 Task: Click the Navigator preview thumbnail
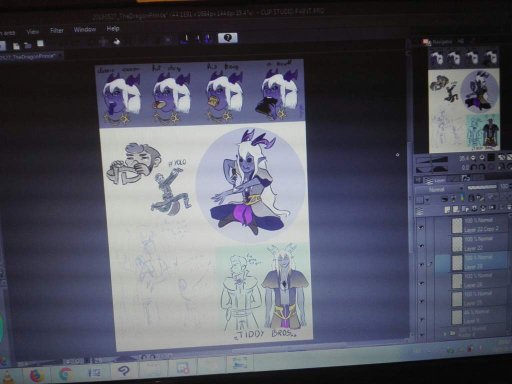pos(464,100)
